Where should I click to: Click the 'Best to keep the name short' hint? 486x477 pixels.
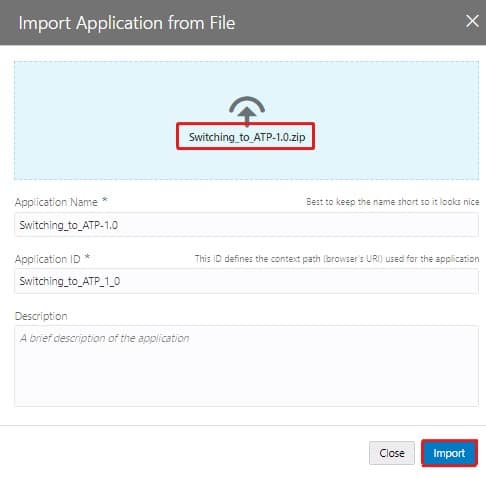point(393,202)
